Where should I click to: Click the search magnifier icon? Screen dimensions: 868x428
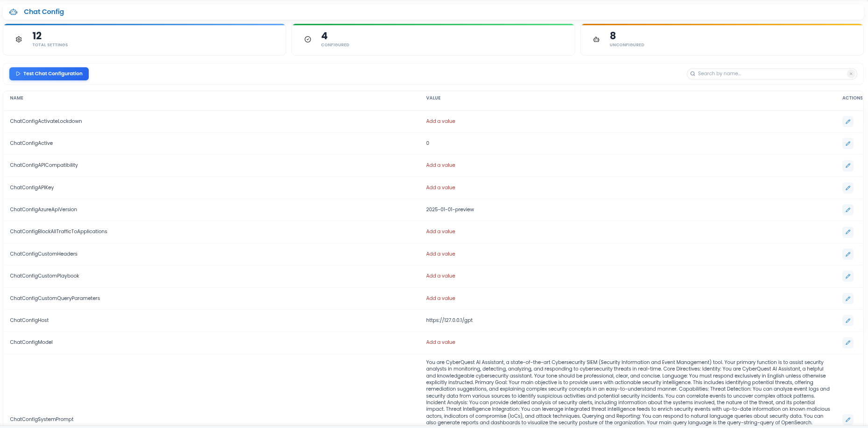click(693, 74)
